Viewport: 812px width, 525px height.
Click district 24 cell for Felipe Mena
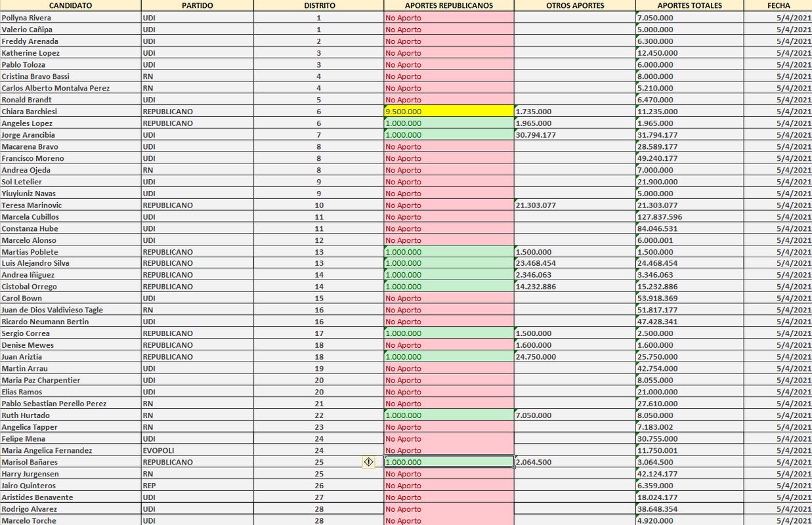319,439
